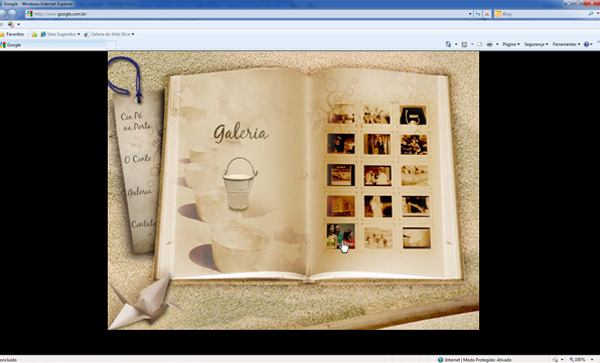Viewport: 600px width, 363px height.
Task: Click the Favoritos star button
Action: coord(12,34)
